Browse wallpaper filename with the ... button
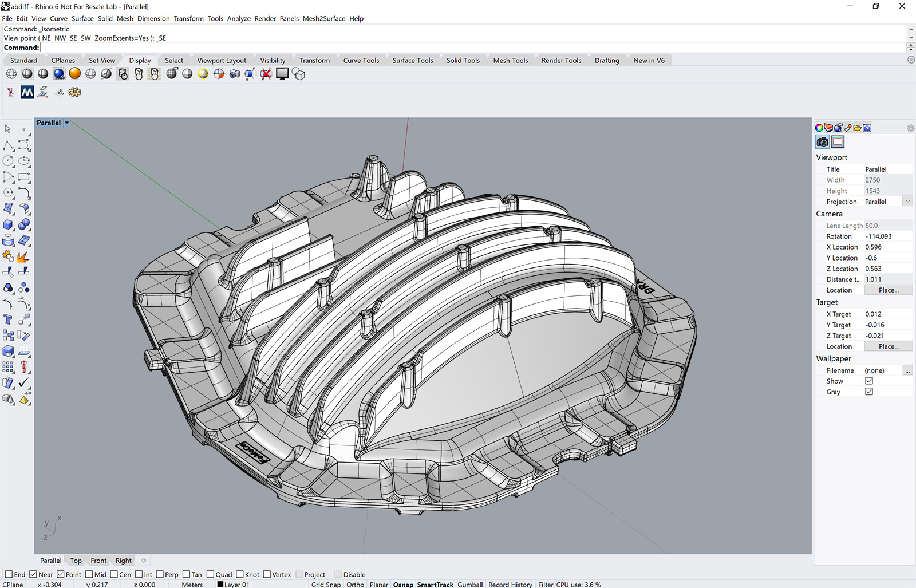916x588 pixels. (x=907, y=370)
